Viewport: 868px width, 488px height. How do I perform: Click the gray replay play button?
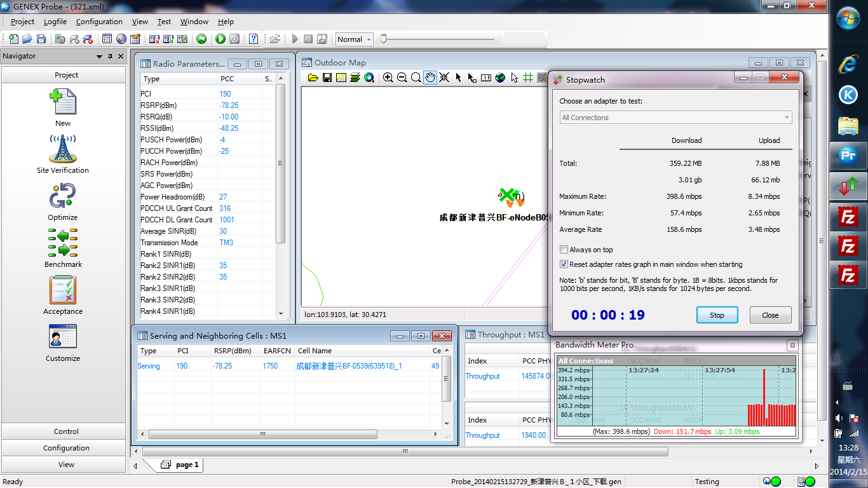pyautogui.click(x=295, y=39)
